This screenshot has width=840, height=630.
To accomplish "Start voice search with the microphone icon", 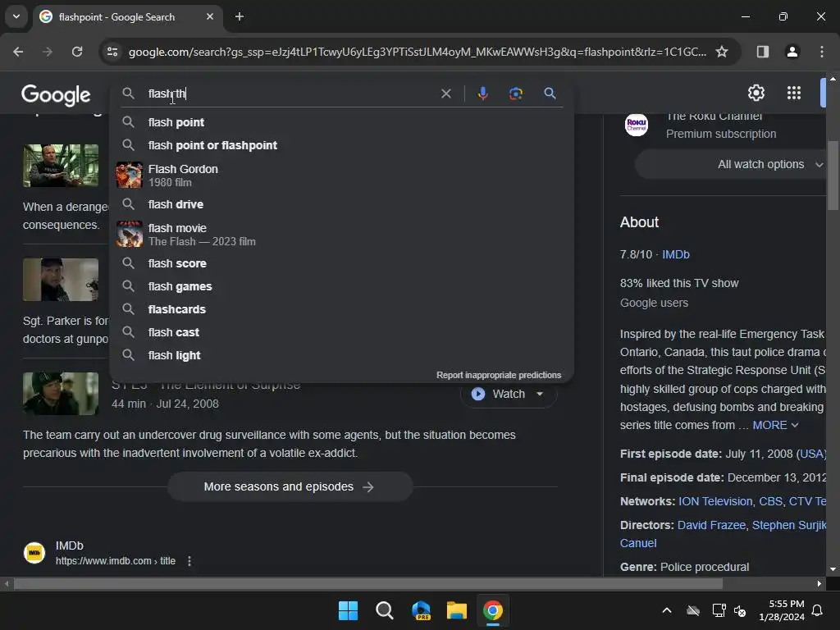I will 482,94.
